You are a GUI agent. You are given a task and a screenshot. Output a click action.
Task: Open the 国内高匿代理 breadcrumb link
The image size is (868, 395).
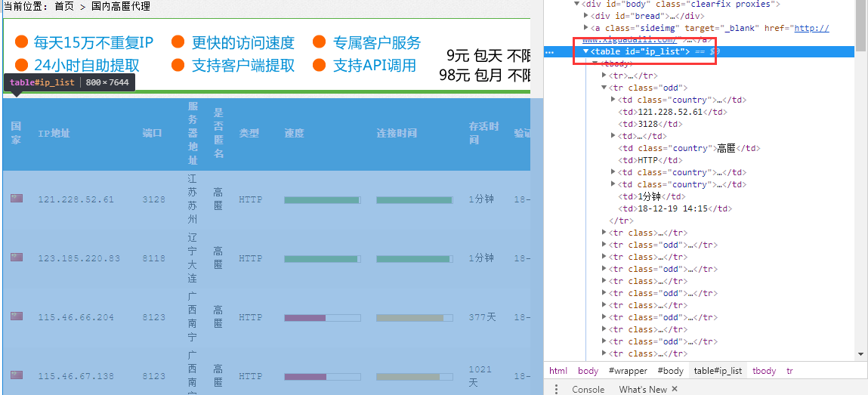click(x=120, y=7)
